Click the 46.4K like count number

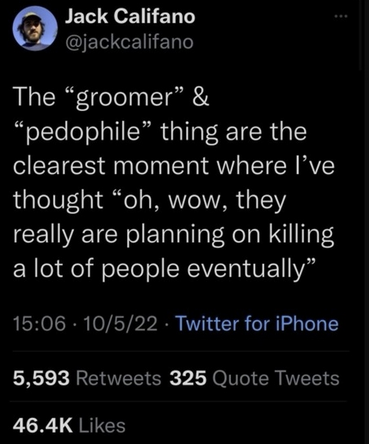(x=43, y=426)
